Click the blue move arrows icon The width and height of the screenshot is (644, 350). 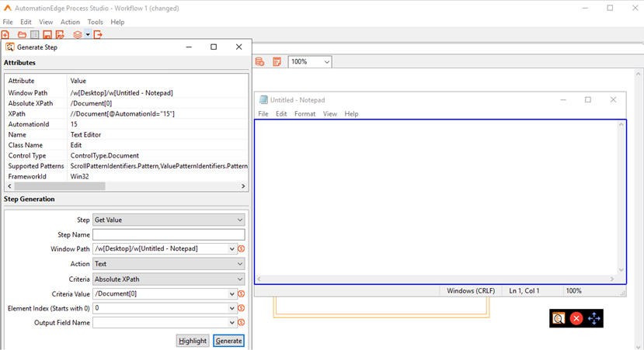tap(594, 318)
